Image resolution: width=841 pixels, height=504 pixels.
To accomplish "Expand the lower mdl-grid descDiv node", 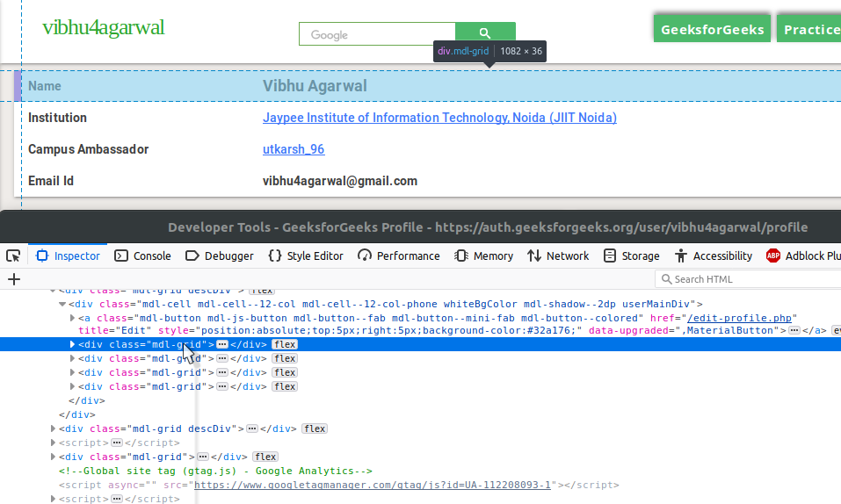I will (x=53, y=428).
